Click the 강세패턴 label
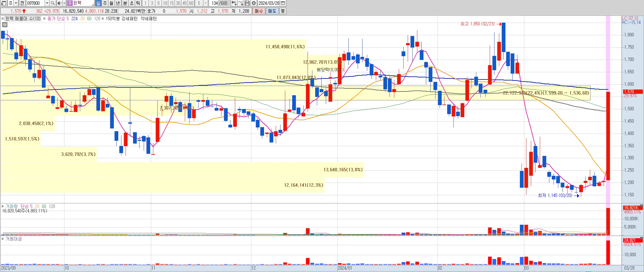 pyautogui.click(x=129, y=19)
